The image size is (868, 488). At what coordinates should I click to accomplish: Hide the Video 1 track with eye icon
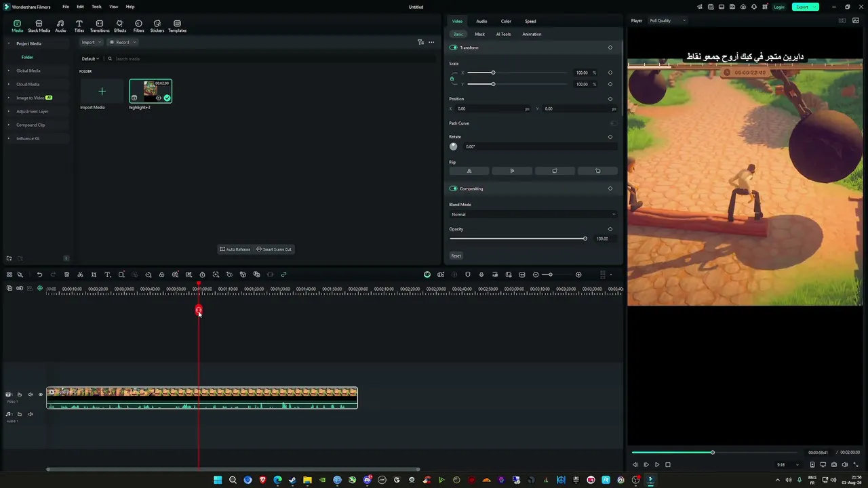(x=40, y=394)
